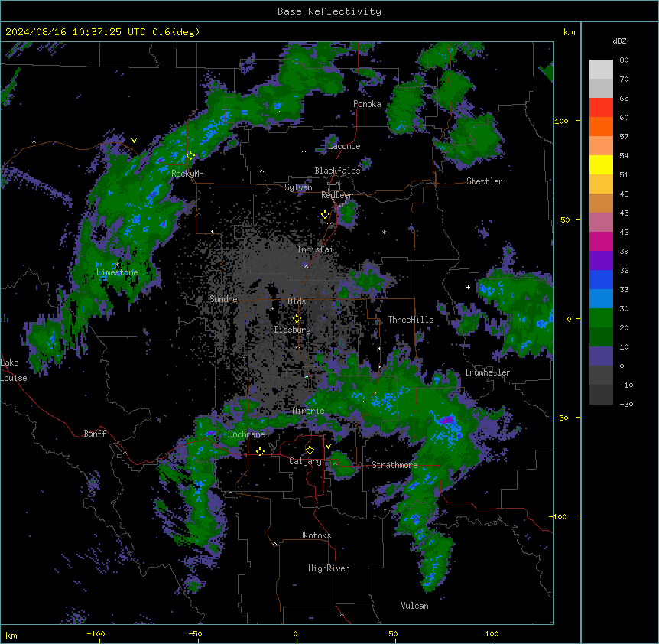Select the Sundre label
The width and height of the screenshot is (659, 644).
tap(223, 299)
